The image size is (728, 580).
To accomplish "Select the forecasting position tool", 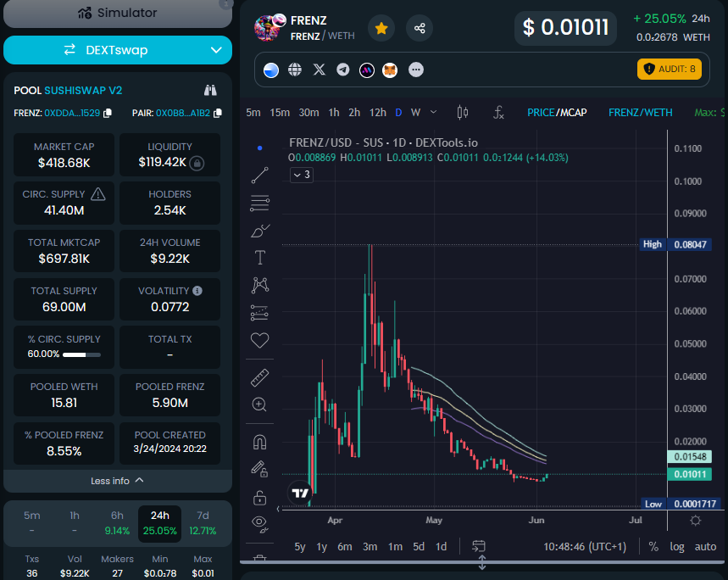I will [259, 313].
